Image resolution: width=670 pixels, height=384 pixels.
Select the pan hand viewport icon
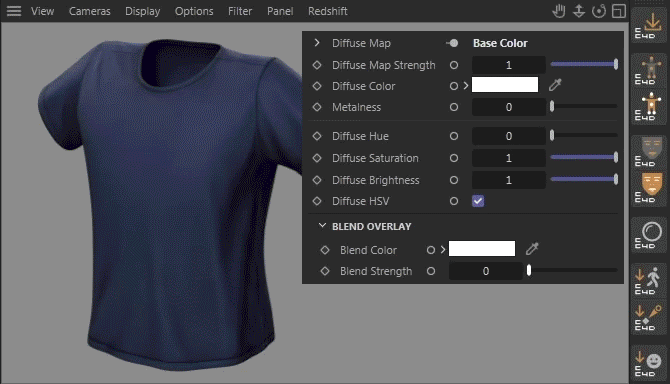pyautogui.click(x=558, y=11)
